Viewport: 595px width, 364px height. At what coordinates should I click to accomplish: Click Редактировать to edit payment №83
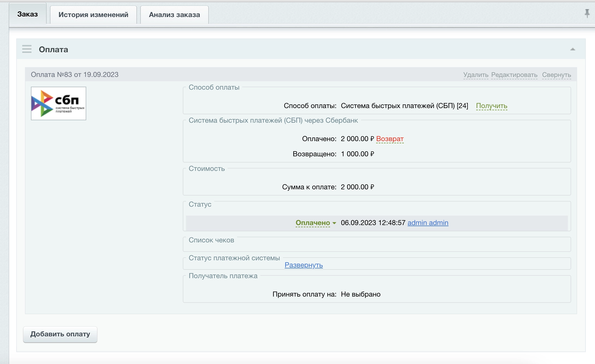(514, 75)
